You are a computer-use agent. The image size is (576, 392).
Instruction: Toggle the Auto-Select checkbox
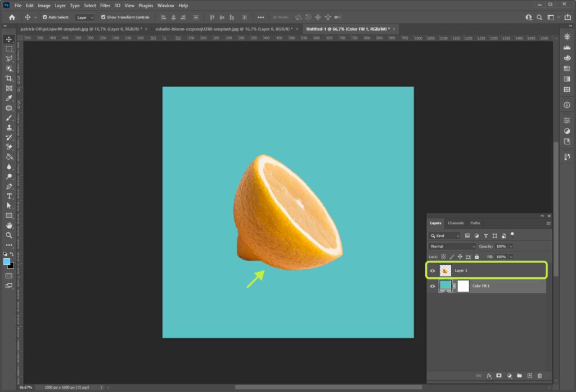pyautogui.click(x=45, y=17)
